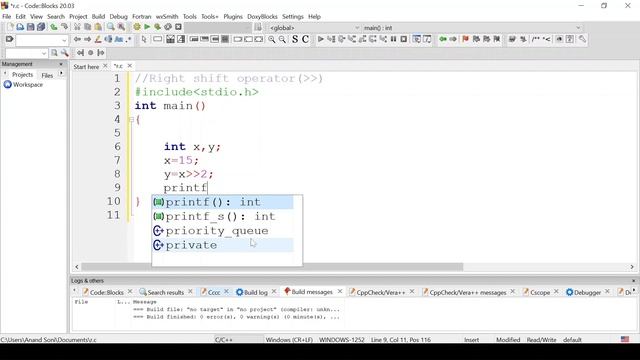Open the Plugins menu
640x360 pixels.
233,17
